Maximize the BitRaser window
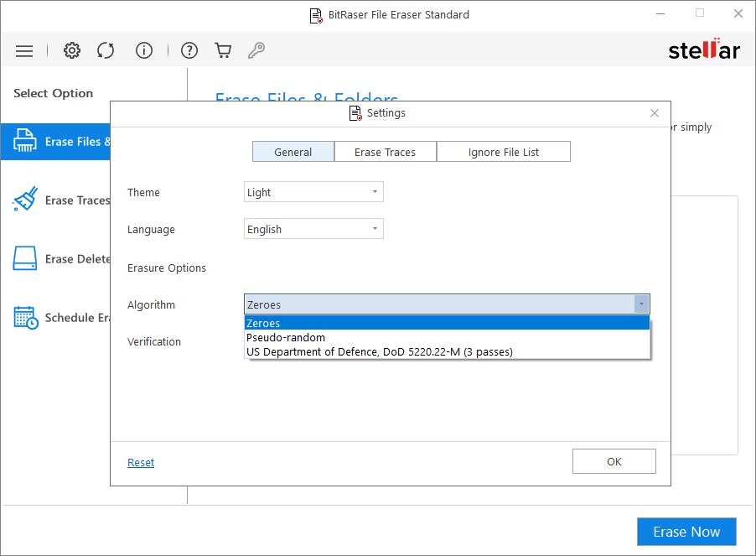Image resolution: width=756 pixels, height=556 pixels. point(700,13)
